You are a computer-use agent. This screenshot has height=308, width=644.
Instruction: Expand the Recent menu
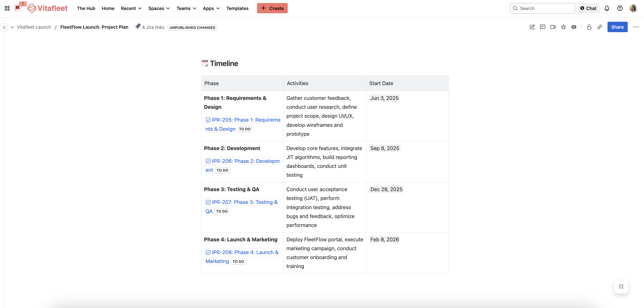pyautogui.click(x=131, y=8)
